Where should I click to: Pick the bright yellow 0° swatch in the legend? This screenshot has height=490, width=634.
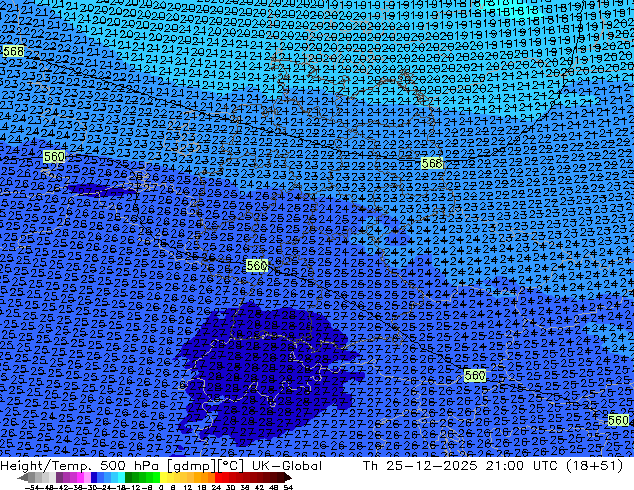[163, 477]
